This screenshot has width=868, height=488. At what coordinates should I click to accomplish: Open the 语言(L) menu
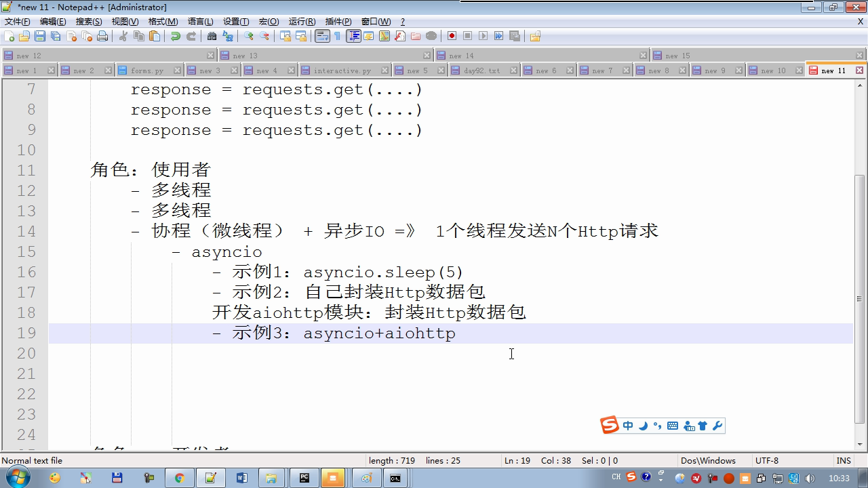[200, 22]
